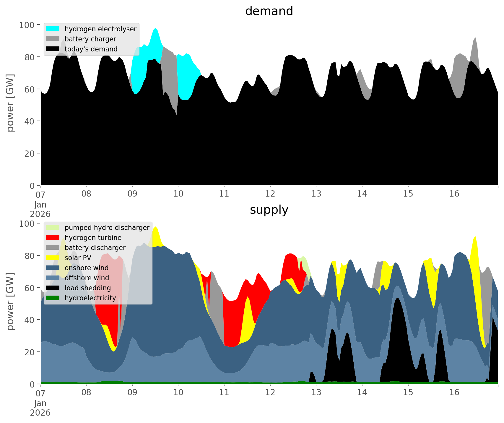Click the demand chart's power [GW] axis label
Viewport: 504px width, 423px height.
(10, 103)
